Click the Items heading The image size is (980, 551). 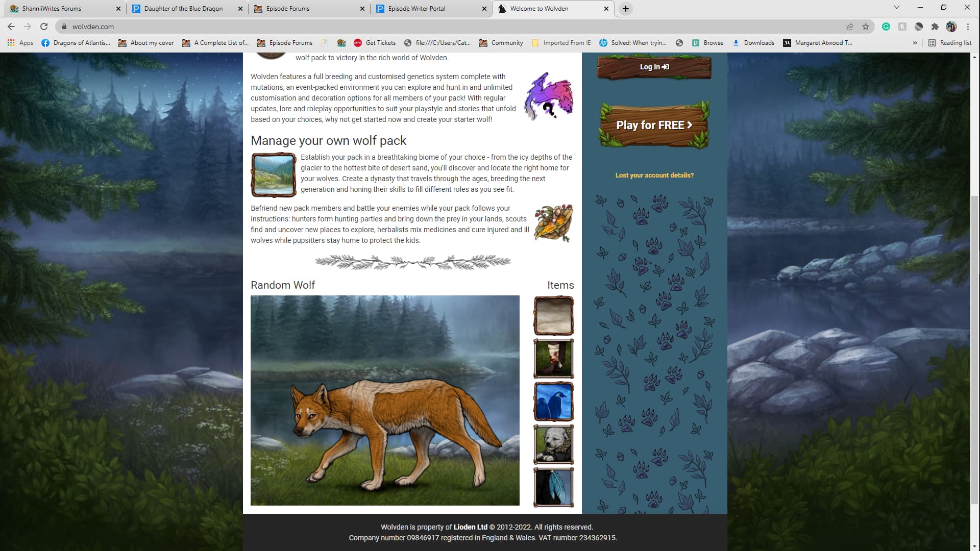(x=560, y=285)
